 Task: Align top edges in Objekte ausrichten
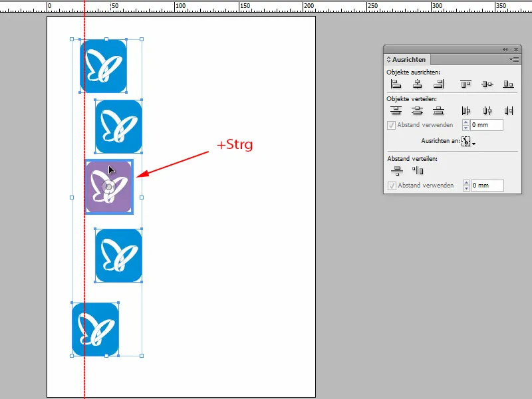click(x=465, y=84)
